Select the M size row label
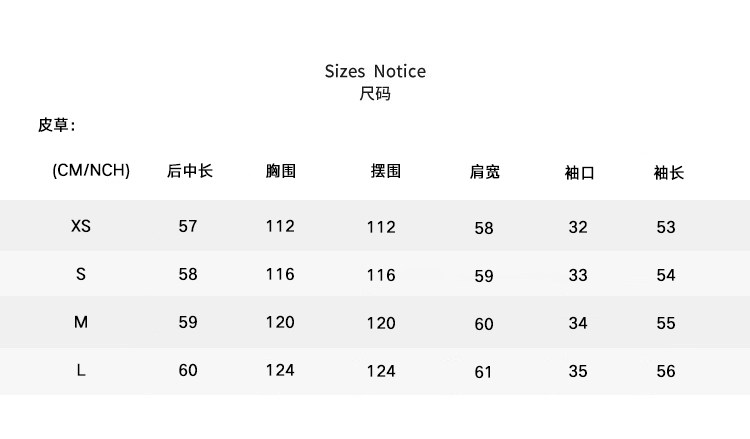The width and height of the screenshot is (750, 439). [81, 322]
